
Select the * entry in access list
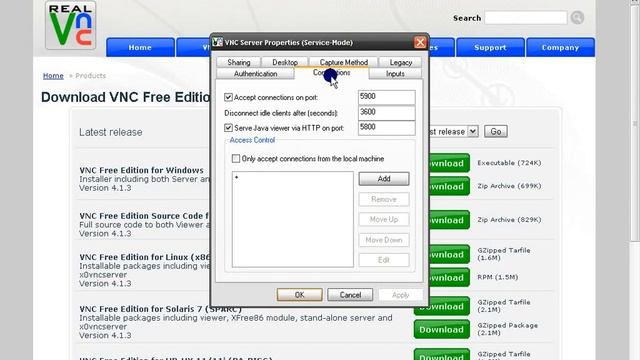[236, 177]
